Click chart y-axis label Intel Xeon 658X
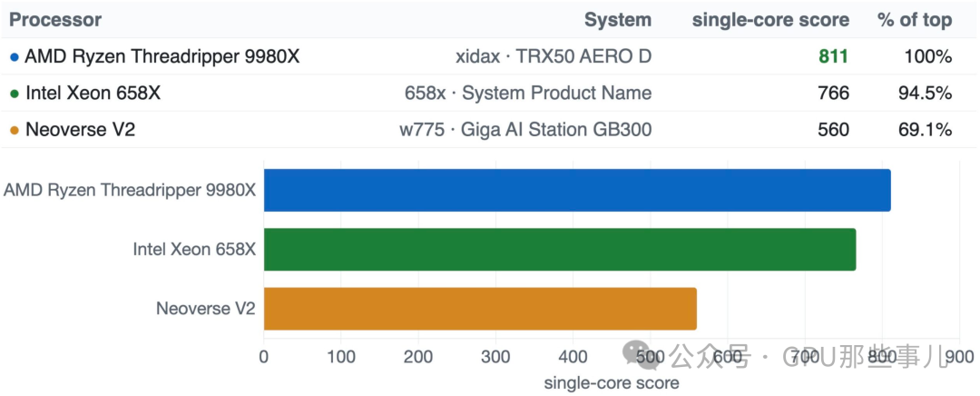 194,249
